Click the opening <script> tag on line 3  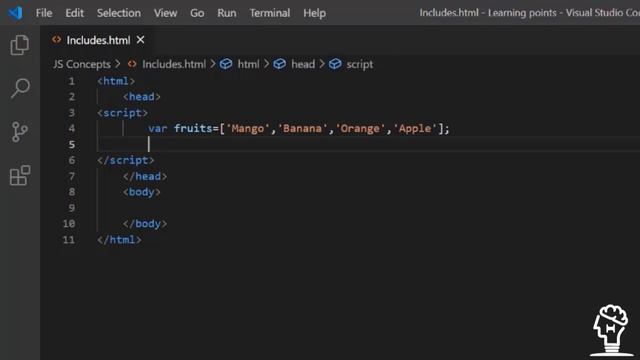click(x=122, y=113)
